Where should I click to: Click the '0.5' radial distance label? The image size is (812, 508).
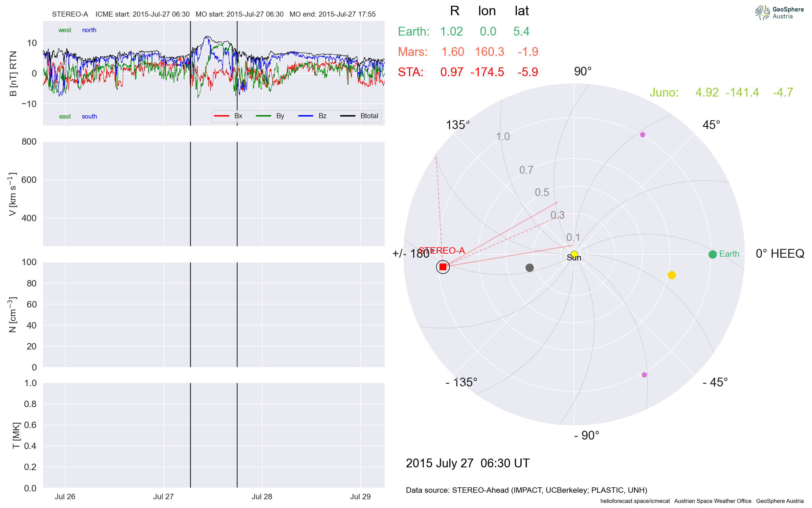[x=542, y=192]
